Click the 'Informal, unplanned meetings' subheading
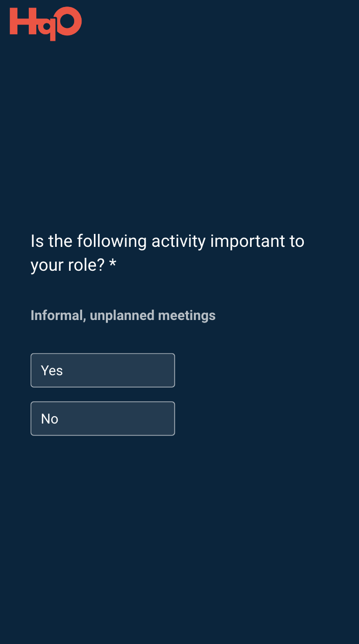Screen dimensions: 359x644 pos(123,316)
